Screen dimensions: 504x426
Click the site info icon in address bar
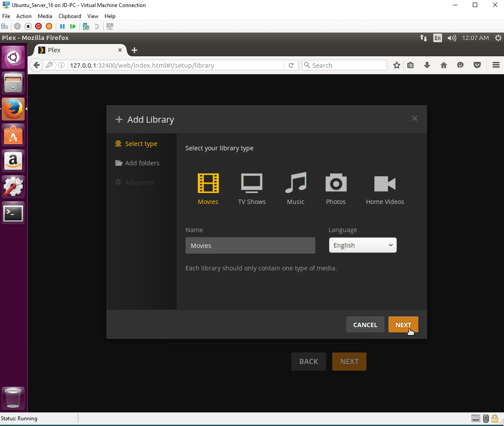click(x=62, y=65)
